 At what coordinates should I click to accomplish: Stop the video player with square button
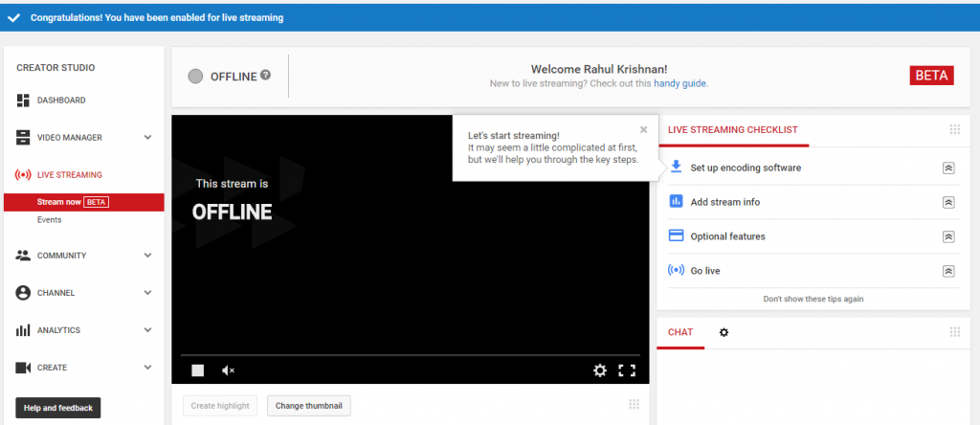198,370
